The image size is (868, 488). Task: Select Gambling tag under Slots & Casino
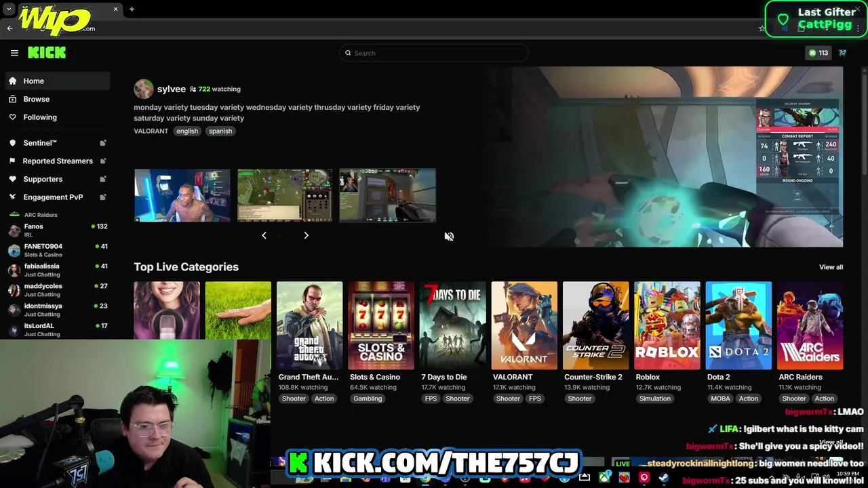tap(368, 399)
